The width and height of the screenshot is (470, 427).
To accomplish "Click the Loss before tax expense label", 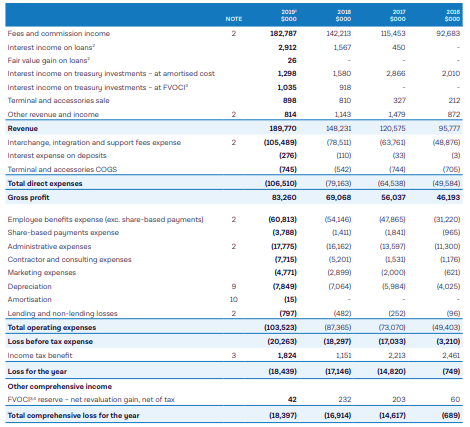I will 50,342.
